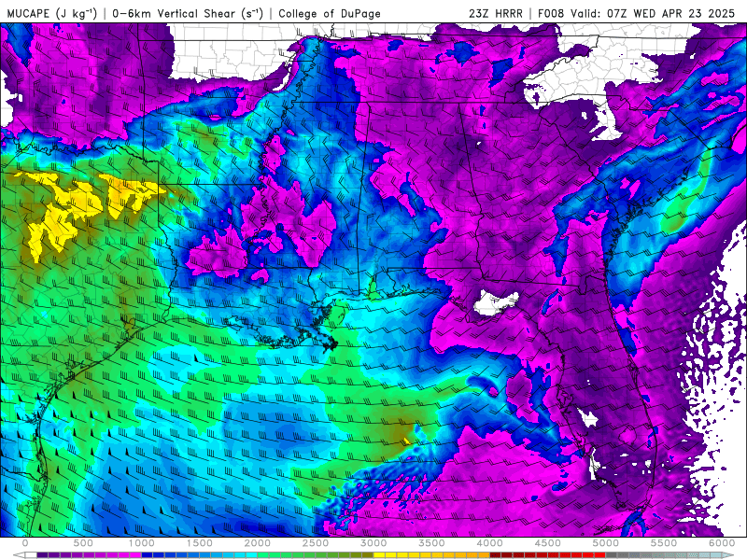
Task: Pick the yellow band of the color bar
Action: pyautogui.click(x=431, y=555)
